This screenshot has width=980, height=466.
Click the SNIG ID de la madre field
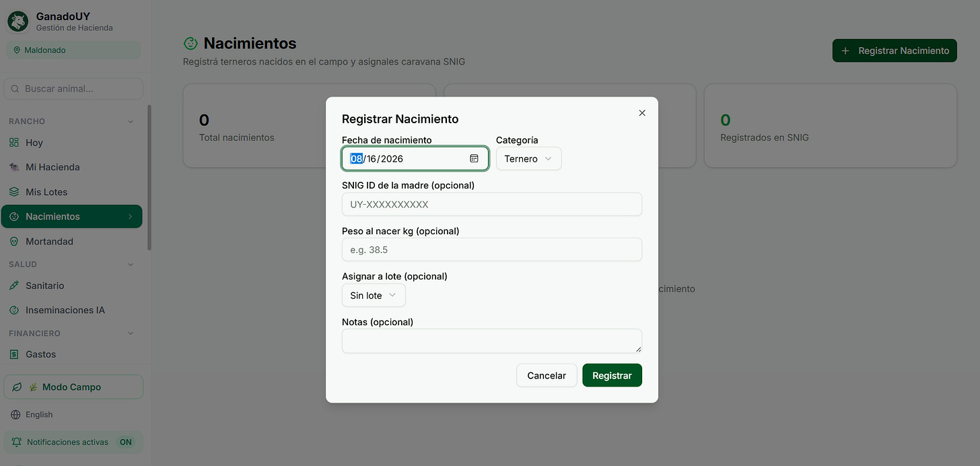pyautogui.click(x=492, y=205)
